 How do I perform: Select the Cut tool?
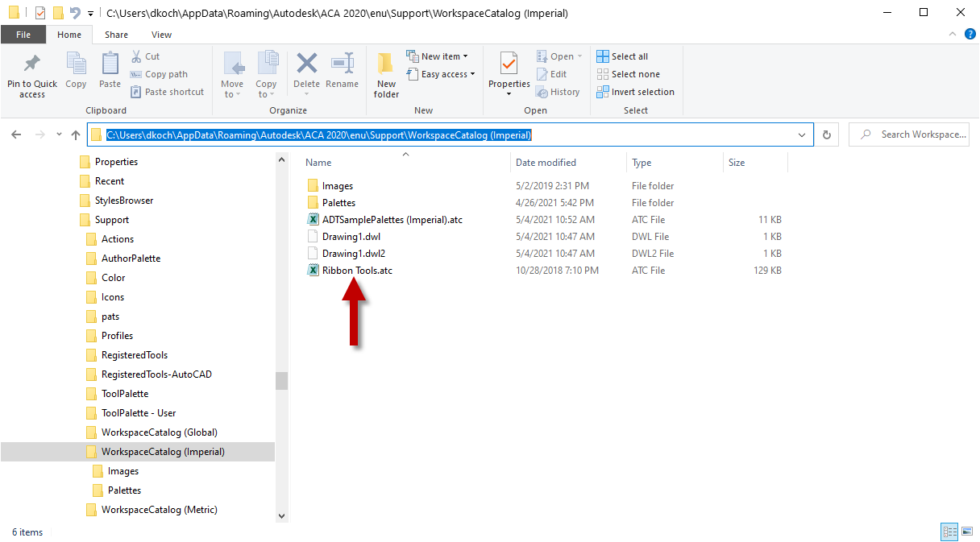click(x=145, y=56)
